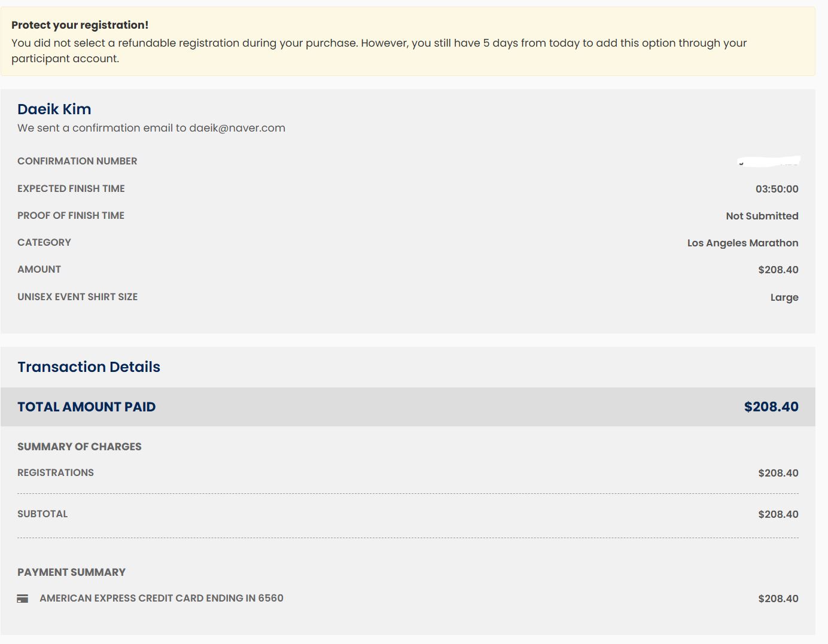Image resolution: width=828 pixels, height=644 pixels.
Task: Click the Large shirt size value
Action: [x=784, y=297]
